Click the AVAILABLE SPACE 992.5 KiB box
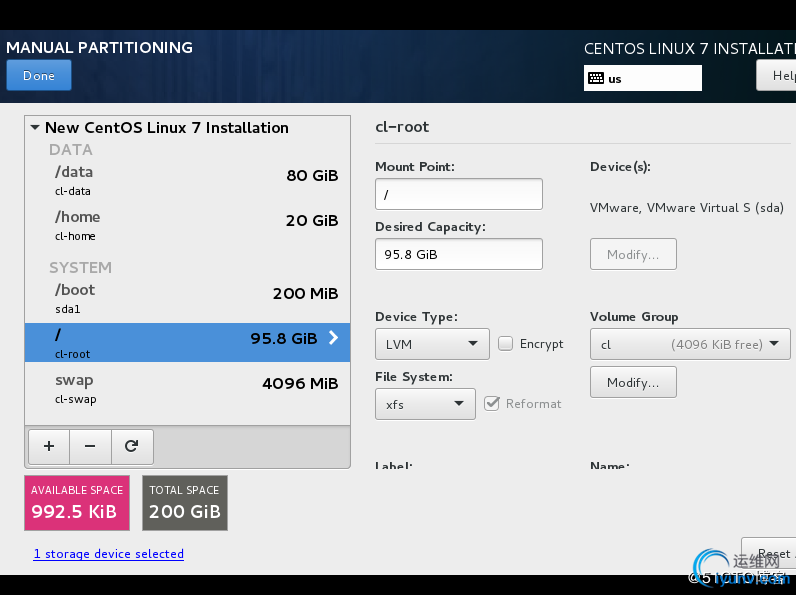 [77, 503]
